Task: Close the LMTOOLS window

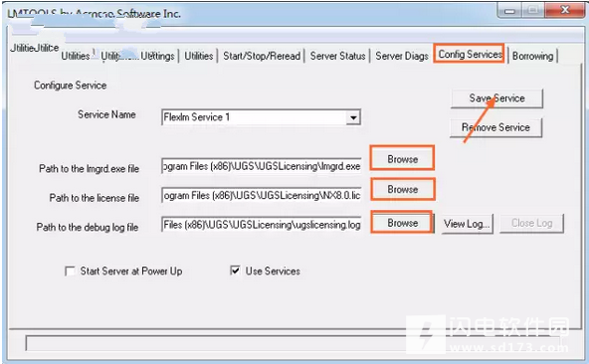Action: coord(564,10)
